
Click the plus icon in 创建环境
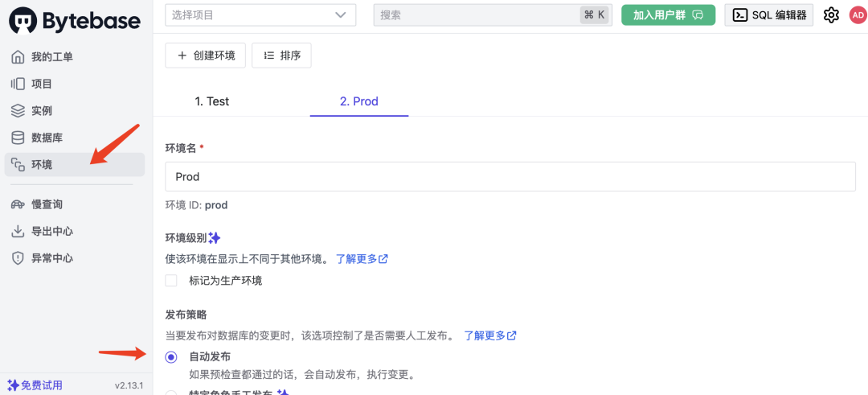tap(182, 56)
